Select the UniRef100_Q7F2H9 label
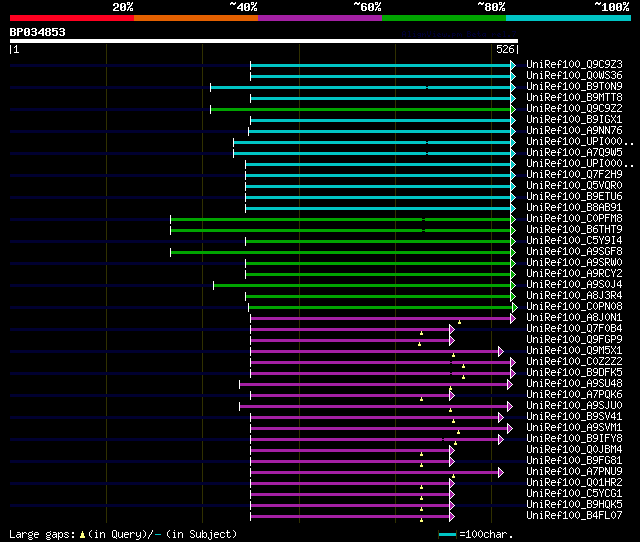The width and height of the screenshot is (640, 542). (574, 175)
